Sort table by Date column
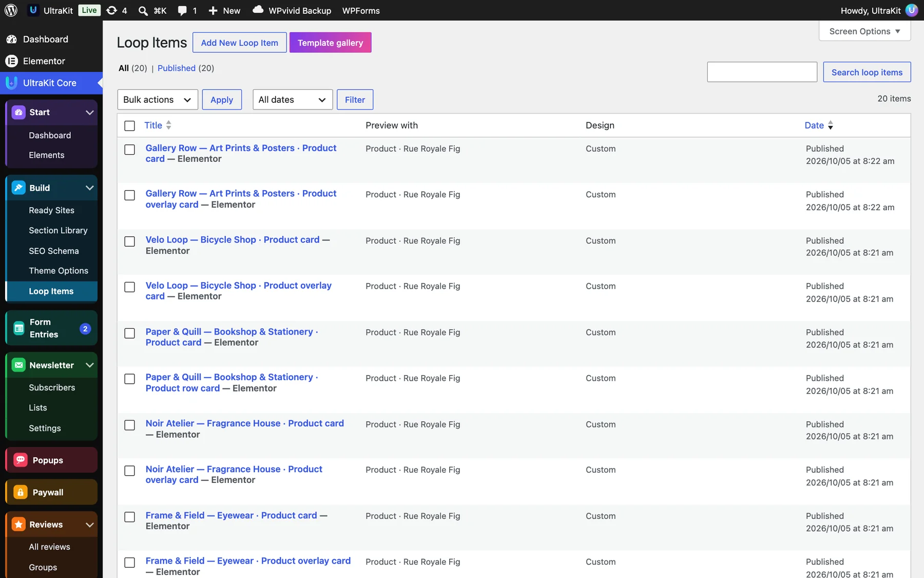The height and width of the screenshot is (578, 924). 819,126
